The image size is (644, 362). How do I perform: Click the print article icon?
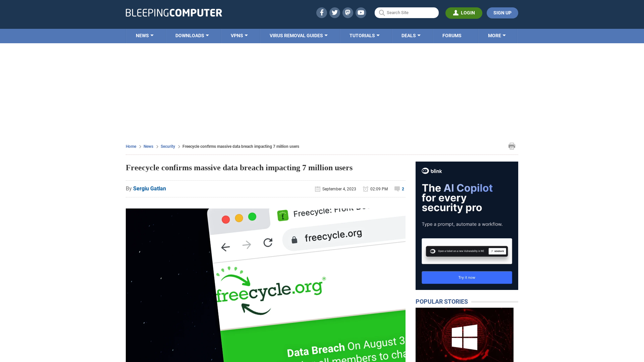coord(512,146)
